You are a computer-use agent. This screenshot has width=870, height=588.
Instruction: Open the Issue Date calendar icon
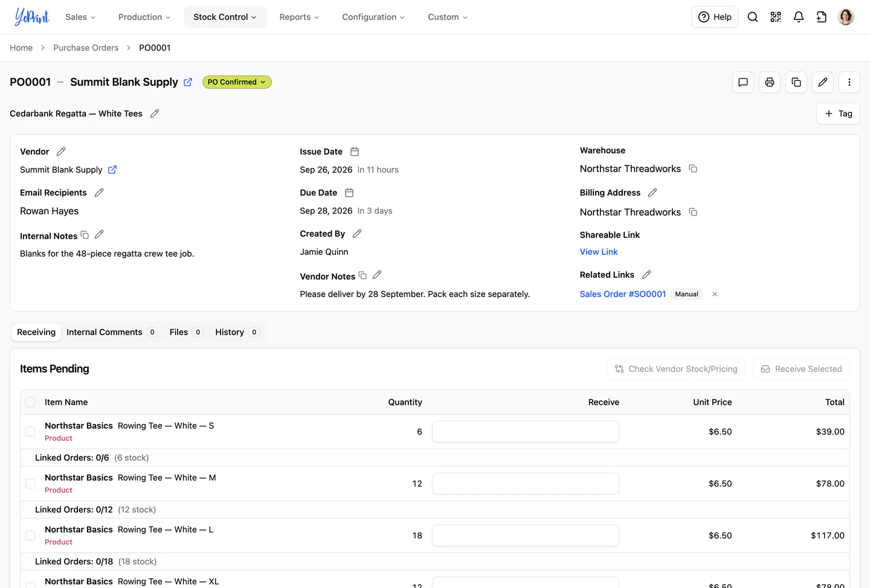[x=355, y=152]
